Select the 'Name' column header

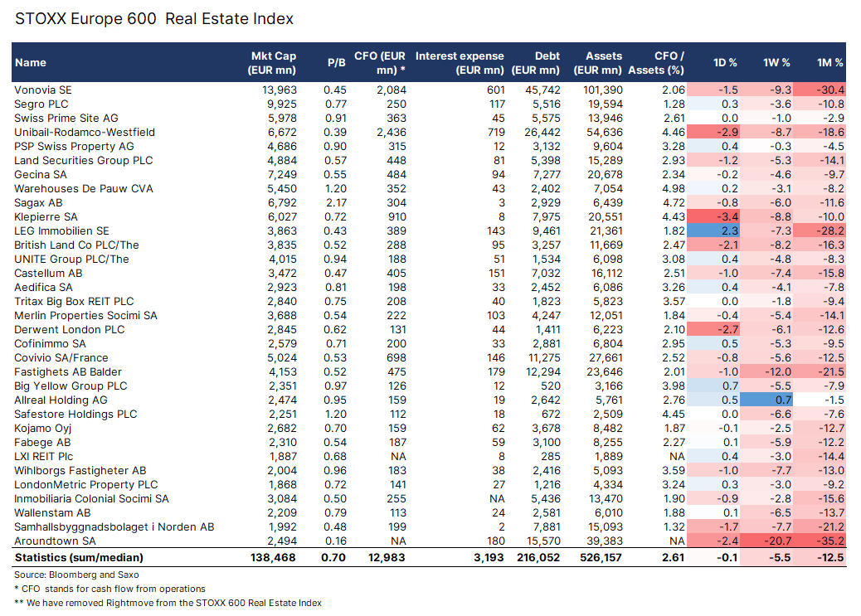point(31,62)
